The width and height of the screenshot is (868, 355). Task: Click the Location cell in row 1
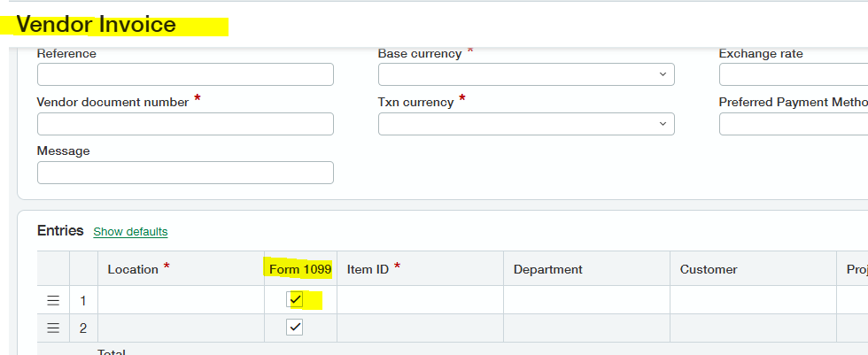point(181,300)
